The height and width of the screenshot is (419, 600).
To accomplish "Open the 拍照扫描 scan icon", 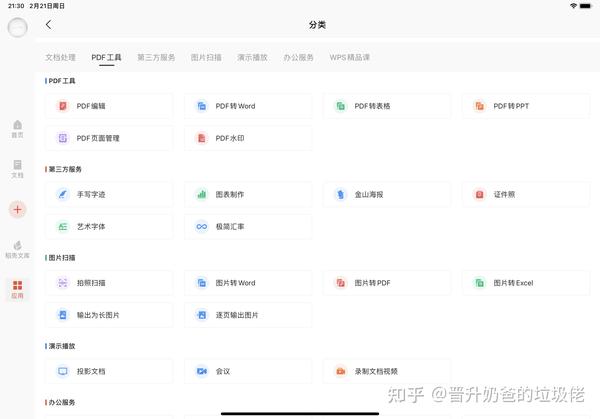I will (63, 283).
